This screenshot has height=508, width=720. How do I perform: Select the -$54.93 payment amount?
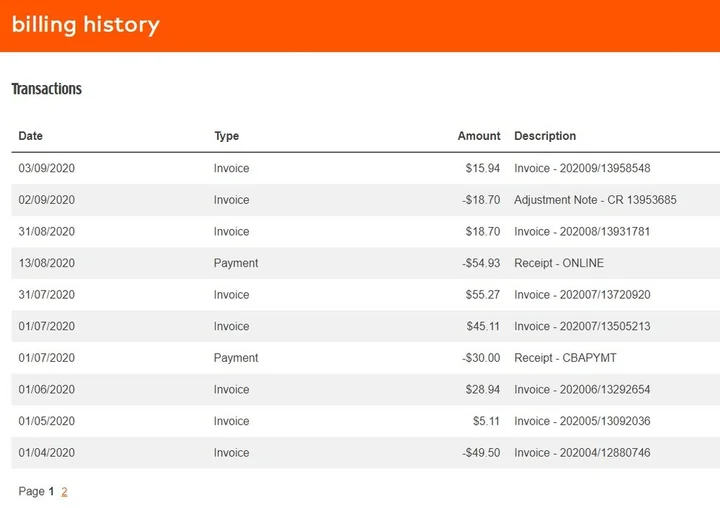coord(481,263)
